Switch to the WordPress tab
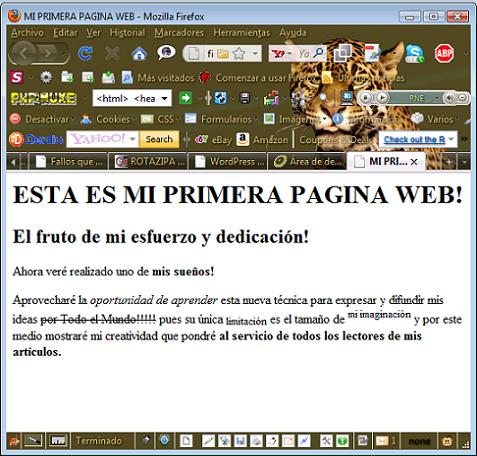 [230, 162]
